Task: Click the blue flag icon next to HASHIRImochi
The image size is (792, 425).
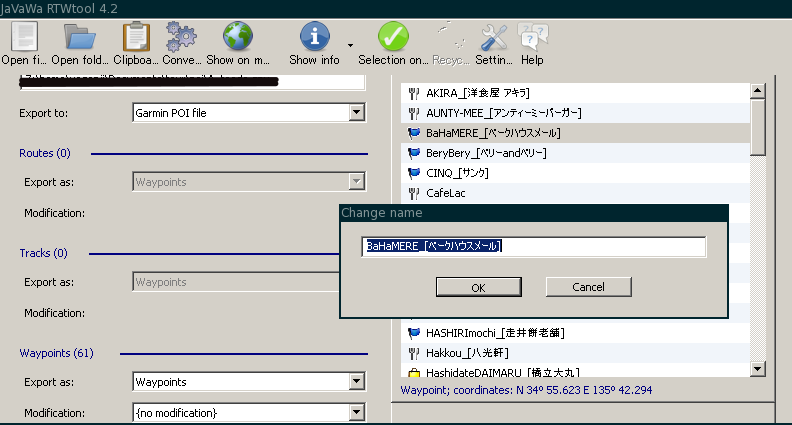Action: [x=414, y=333]
